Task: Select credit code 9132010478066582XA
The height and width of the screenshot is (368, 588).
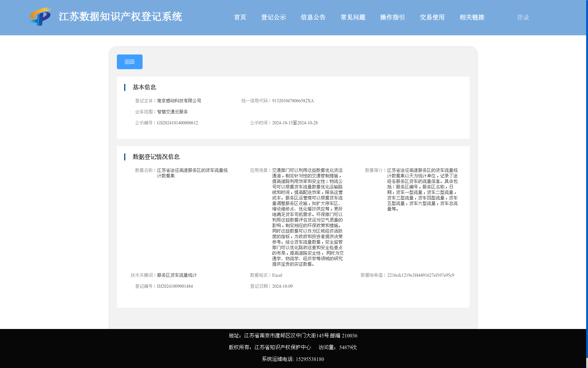Action: pyautogui.click(x=293, y=101)
